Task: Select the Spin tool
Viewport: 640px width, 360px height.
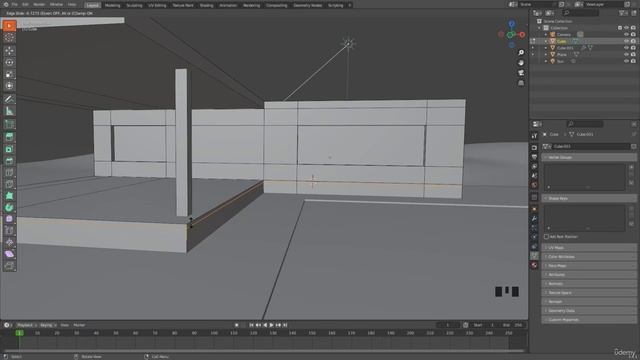Action: click(9, 208)
